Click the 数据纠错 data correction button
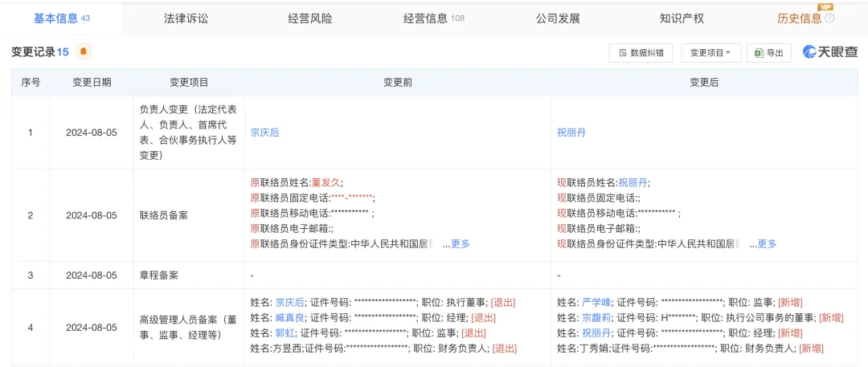868x367 pixels. [x=641, y=53]
